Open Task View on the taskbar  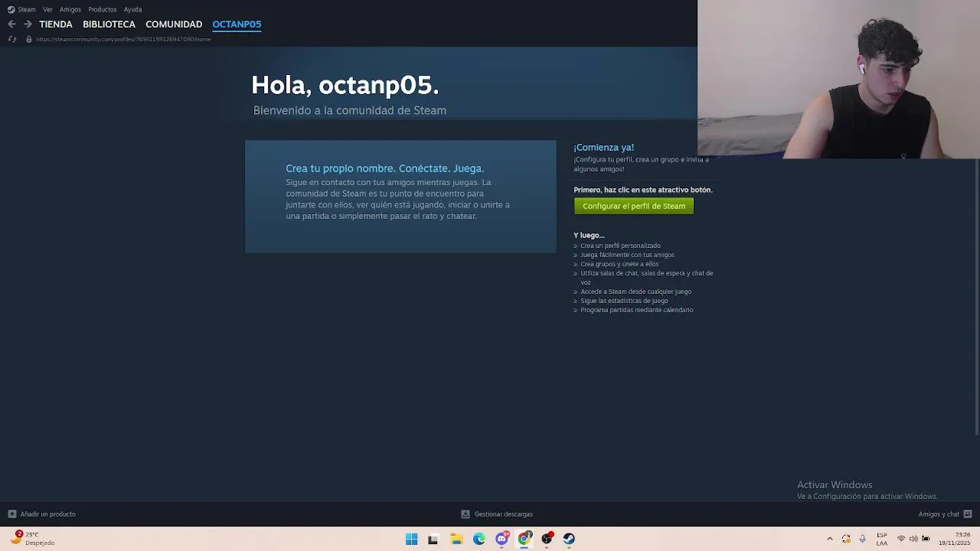coord(433,539)
